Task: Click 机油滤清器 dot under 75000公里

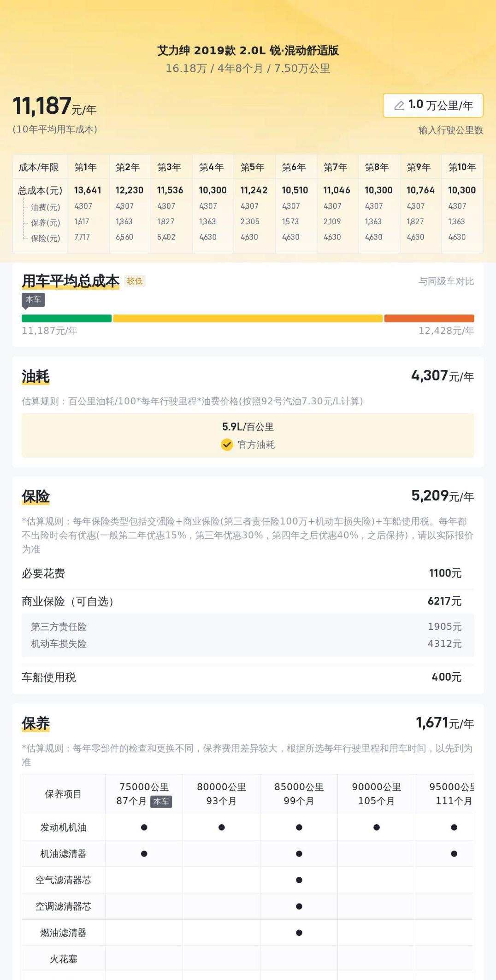Action: 144,854
